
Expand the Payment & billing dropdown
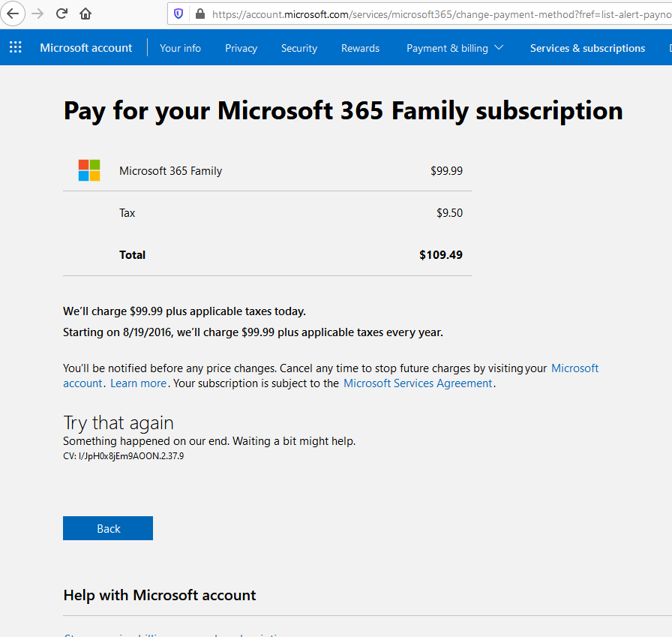pyautogui.click(x=454, y=48)
